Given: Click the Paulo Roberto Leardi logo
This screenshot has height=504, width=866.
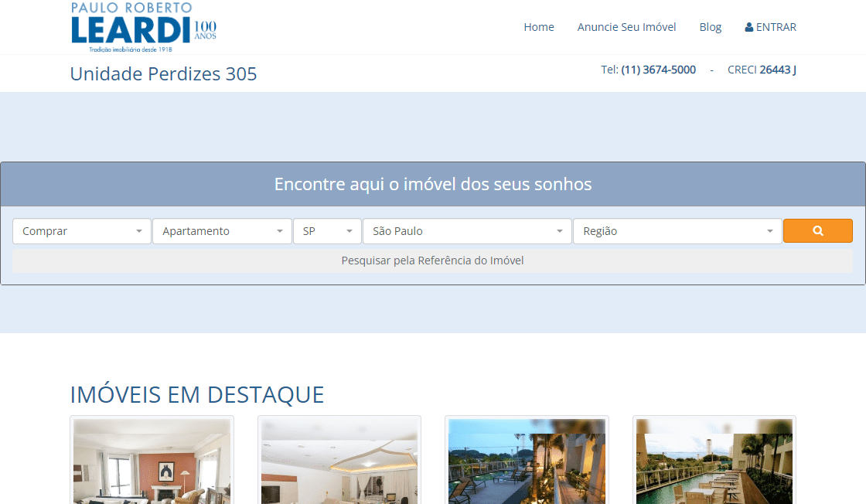Looking at the screenshot, I should click(x=143, y=27).
